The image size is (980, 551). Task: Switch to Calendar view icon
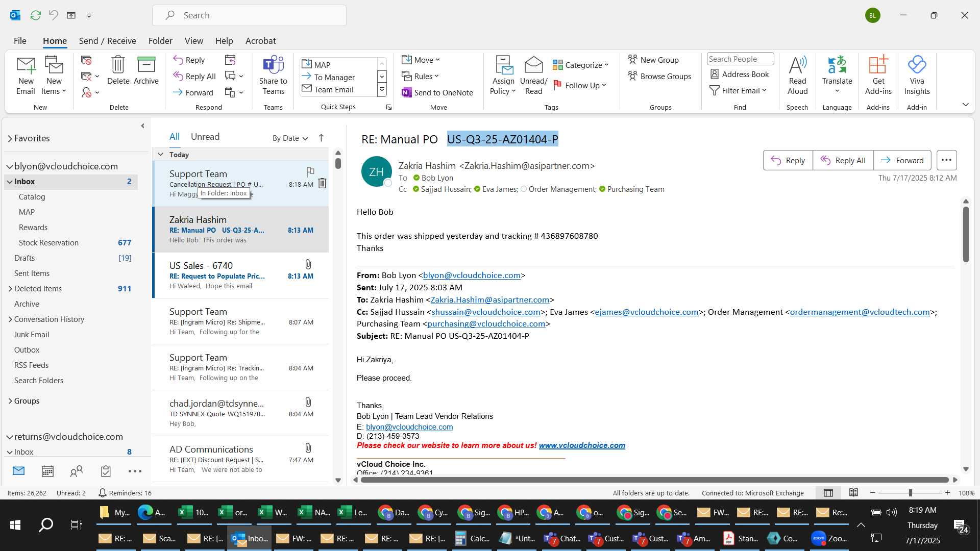point(47,471)
